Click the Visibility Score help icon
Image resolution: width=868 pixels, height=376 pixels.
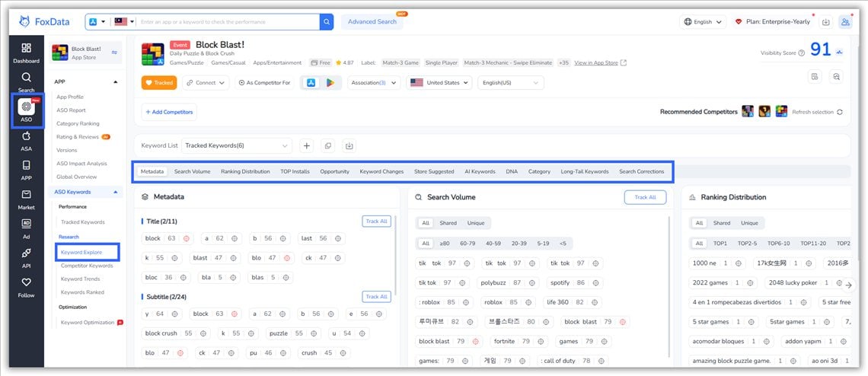pyautogui.click(x=802, y=53)
